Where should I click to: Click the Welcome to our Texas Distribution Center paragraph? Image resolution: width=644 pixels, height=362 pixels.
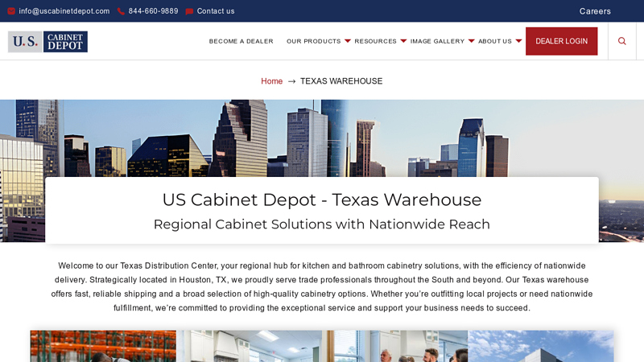322,287
